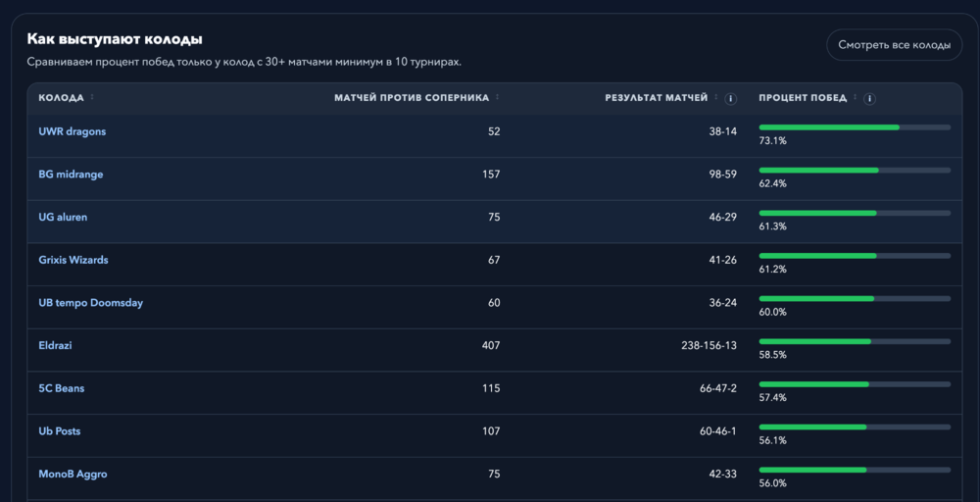Open the 5C Beans deck link
980x502 pixels.
coord(61,388)
